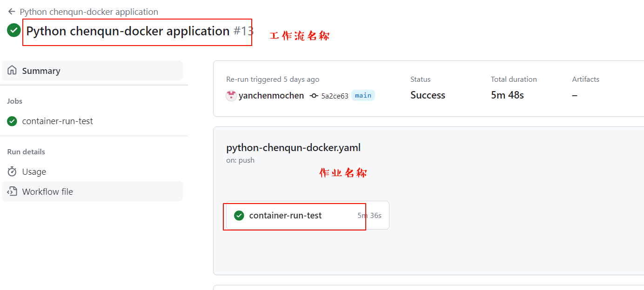Screen dimensions: 644x290
Task: Open the container-run-test job card in the graph
Action: [285, 216]
